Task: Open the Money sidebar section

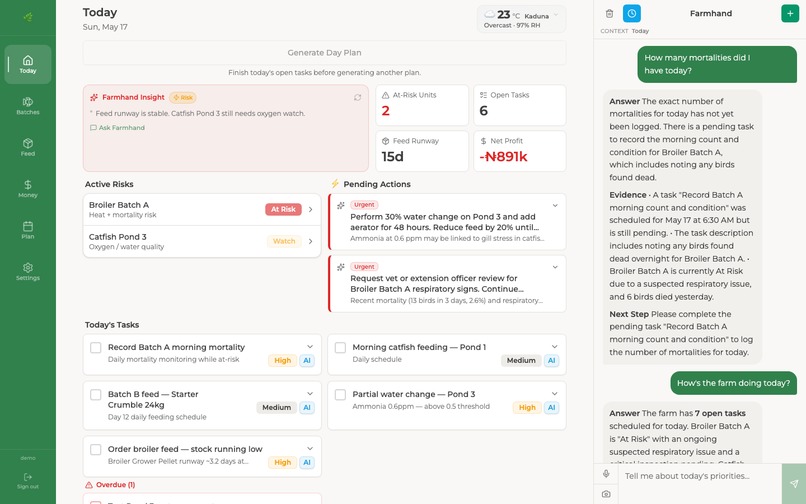Action: pyautogui.click(x=28, y=189)
